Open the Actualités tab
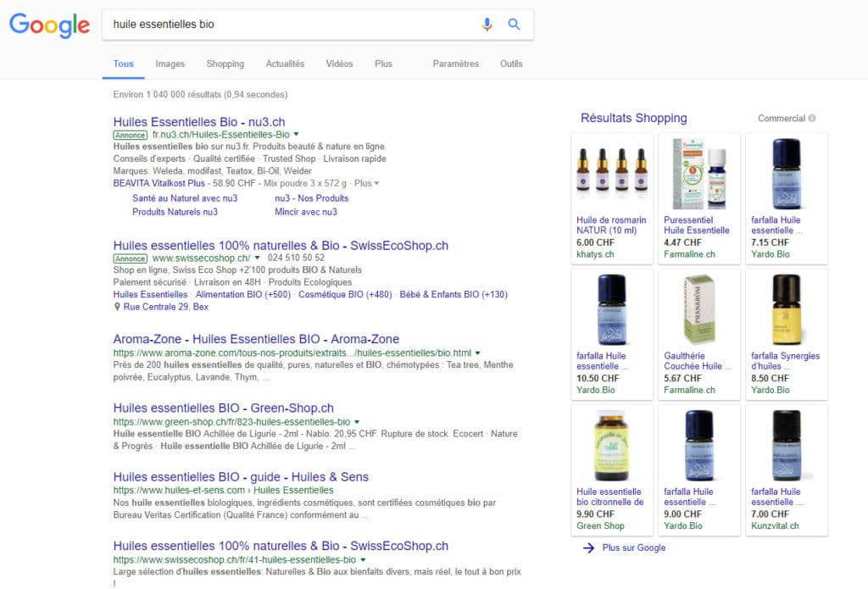The image size is (868, 589). 285,64
